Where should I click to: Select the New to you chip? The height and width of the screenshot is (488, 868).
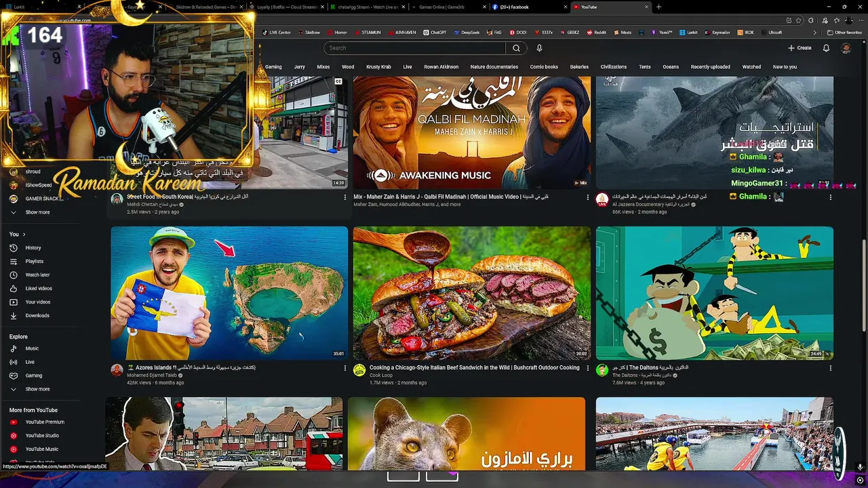tap(785, 67)
